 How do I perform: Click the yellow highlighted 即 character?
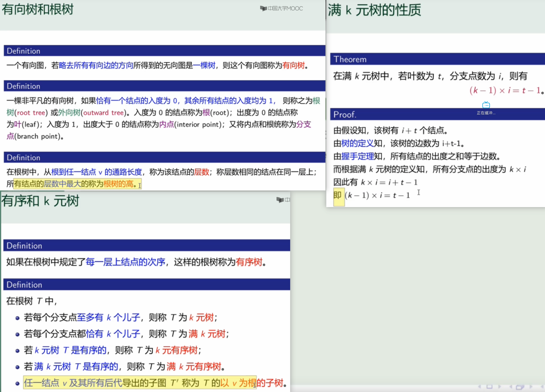tap(338, 195)
